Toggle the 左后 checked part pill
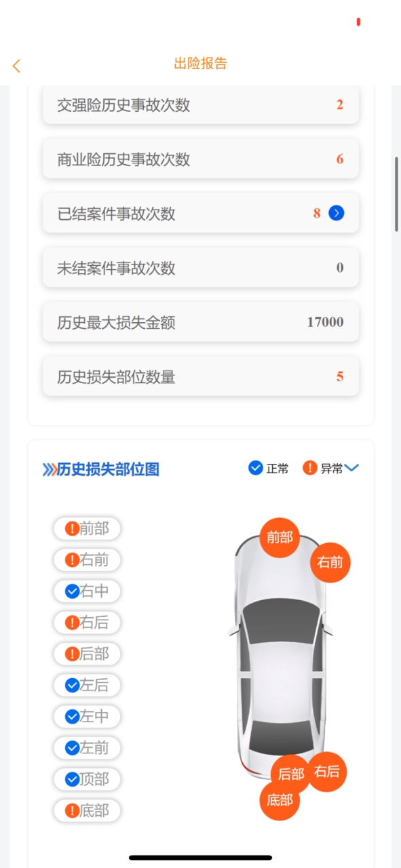This screenshot has height=868, width=401. (x=87, y=685)
